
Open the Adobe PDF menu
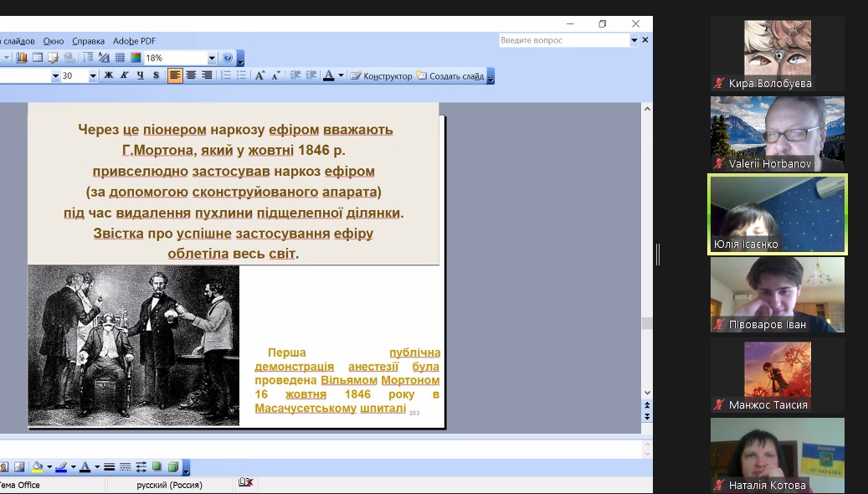(134, 41)
